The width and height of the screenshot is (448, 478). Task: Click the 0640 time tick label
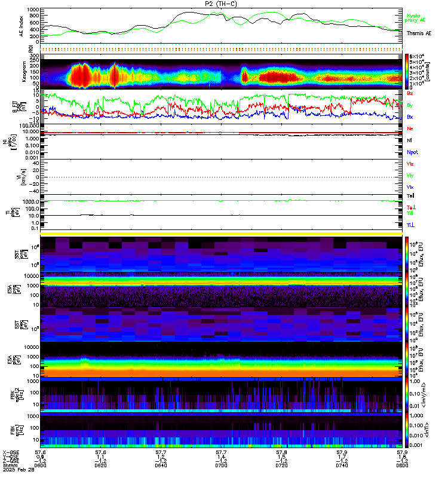tap(161, 465)
